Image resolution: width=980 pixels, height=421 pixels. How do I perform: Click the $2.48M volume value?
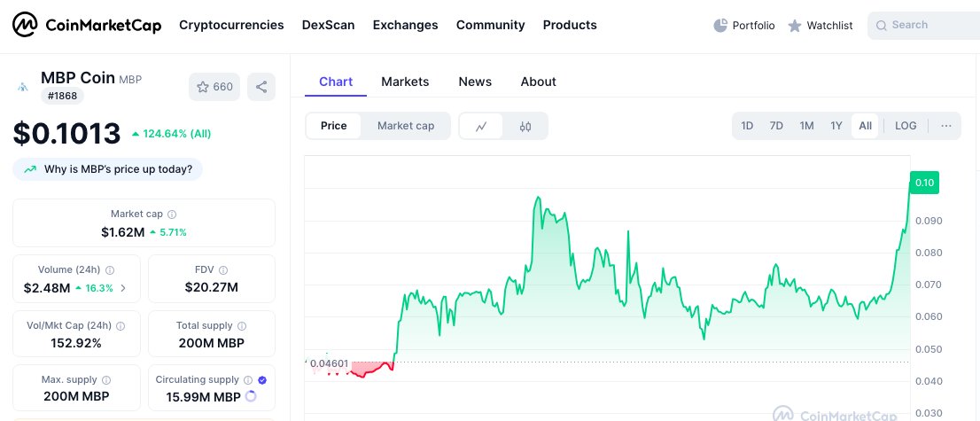pyautogui.click(x=47, y=288)
